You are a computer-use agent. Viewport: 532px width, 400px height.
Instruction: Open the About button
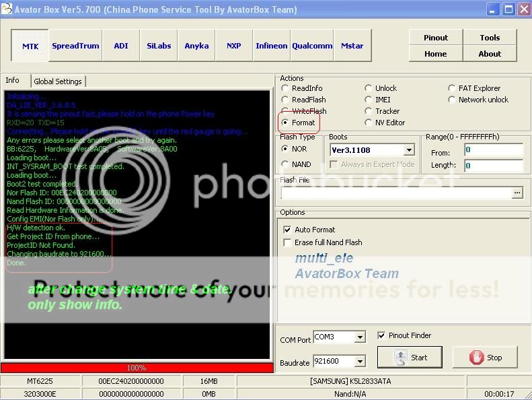tap(490, 54)
